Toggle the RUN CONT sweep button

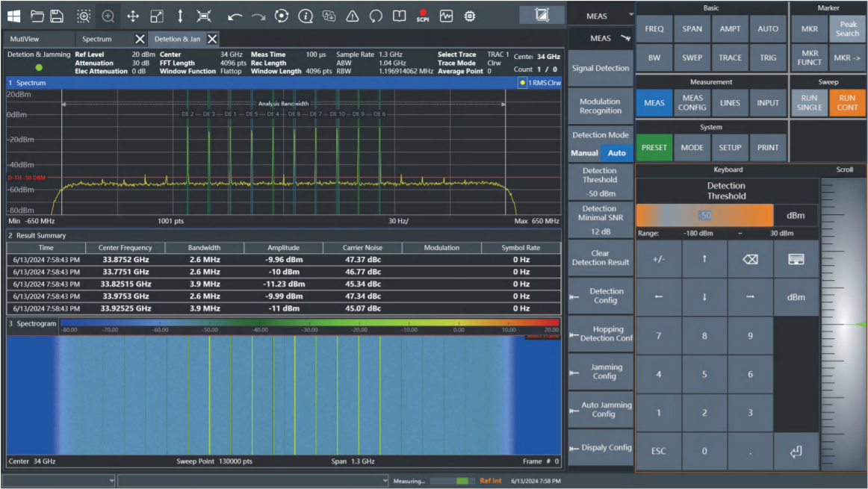pyautogui.click(x=846, y=102)
